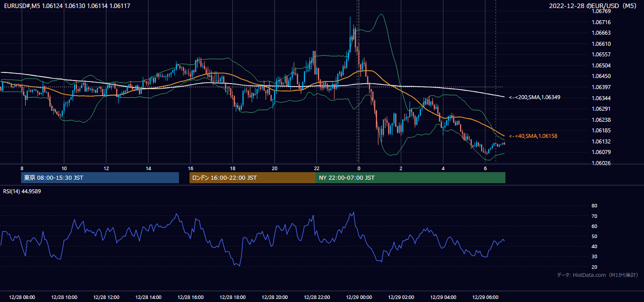Screen dimensions: 644x302
Task: Click hour label 8 under price chart
Action: (x=22, y=168)
